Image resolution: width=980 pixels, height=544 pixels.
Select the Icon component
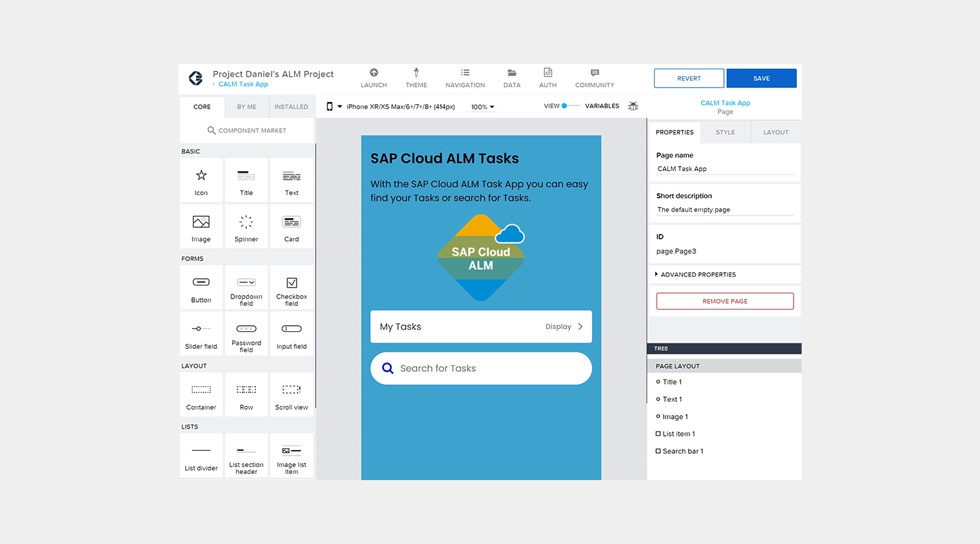(x=201, y=180)
